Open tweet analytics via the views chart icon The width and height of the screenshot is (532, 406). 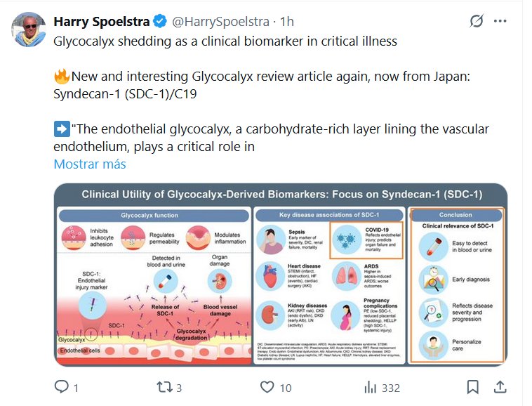(371, 387)
